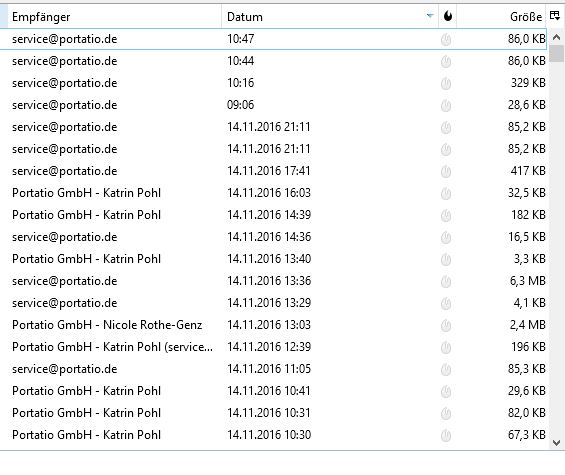Click junk icon on 14.11.2016 10:30 row
The image size is (565, 475).
point(446,435)
